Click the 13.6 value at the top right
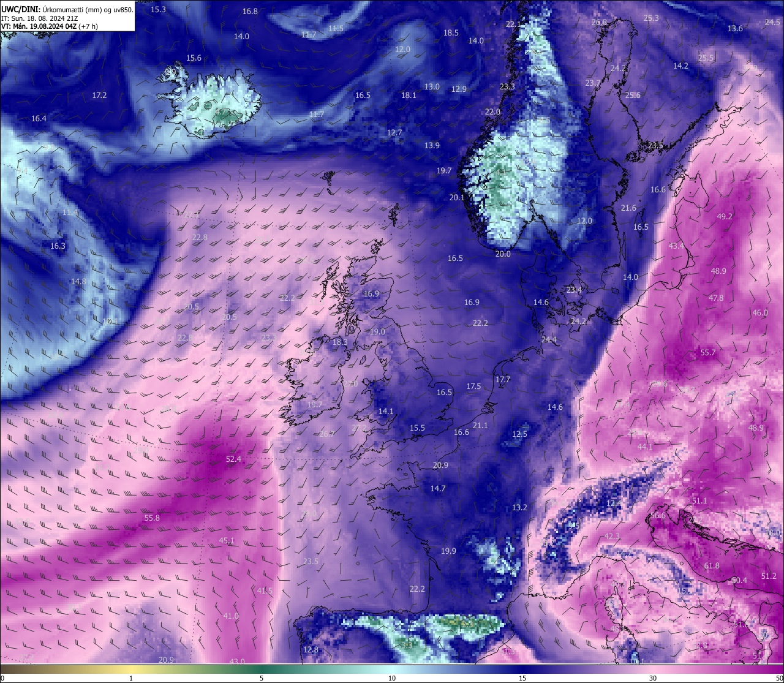 pyautogui.click(x=735, y=28)
